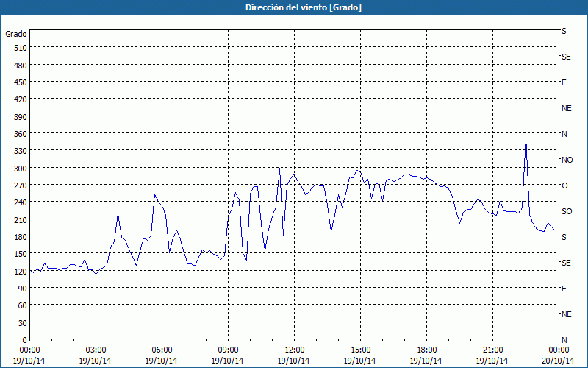588x368 pixels.
Task: Click the 'Grado' axis unit label
Action: coord(16,34)
